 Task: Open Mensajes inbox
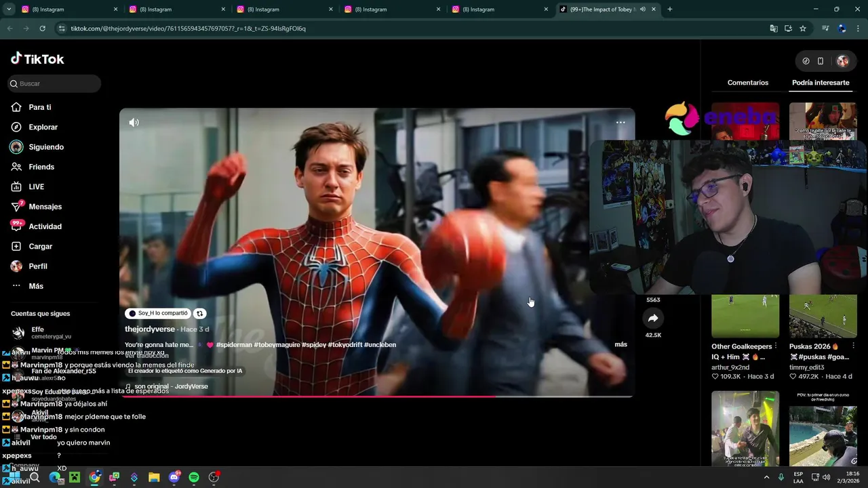click(x=45, y=207)
